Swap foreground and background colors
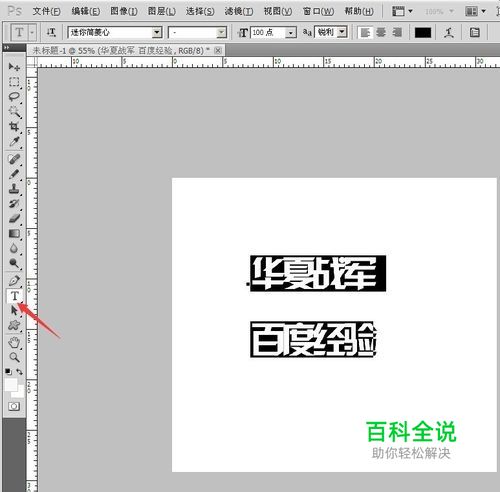The image size is (500, 492). pyautogui.click(x=20, y=371)
